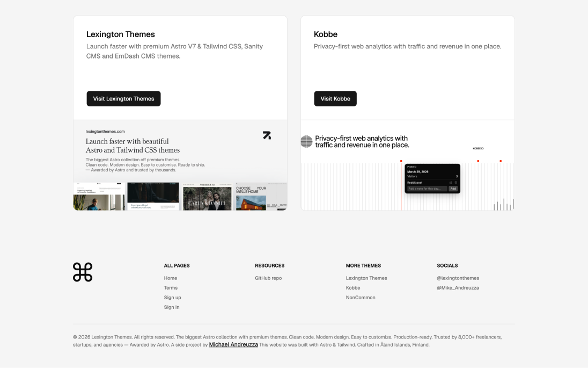Viewport: 588px width, 368px height.
Task: Click the dark legal theme thumbnail
Action: pos(153,197)
